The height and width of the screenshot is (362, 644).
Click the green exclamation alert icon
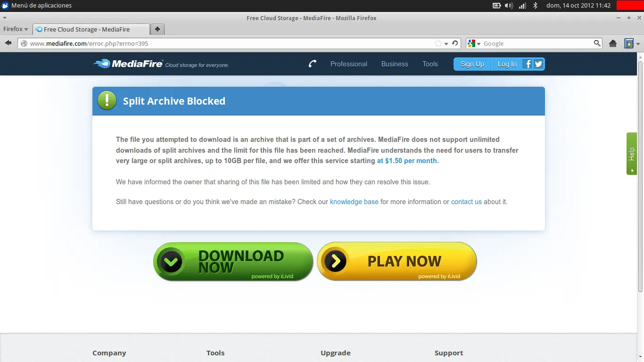coord(107,100)
